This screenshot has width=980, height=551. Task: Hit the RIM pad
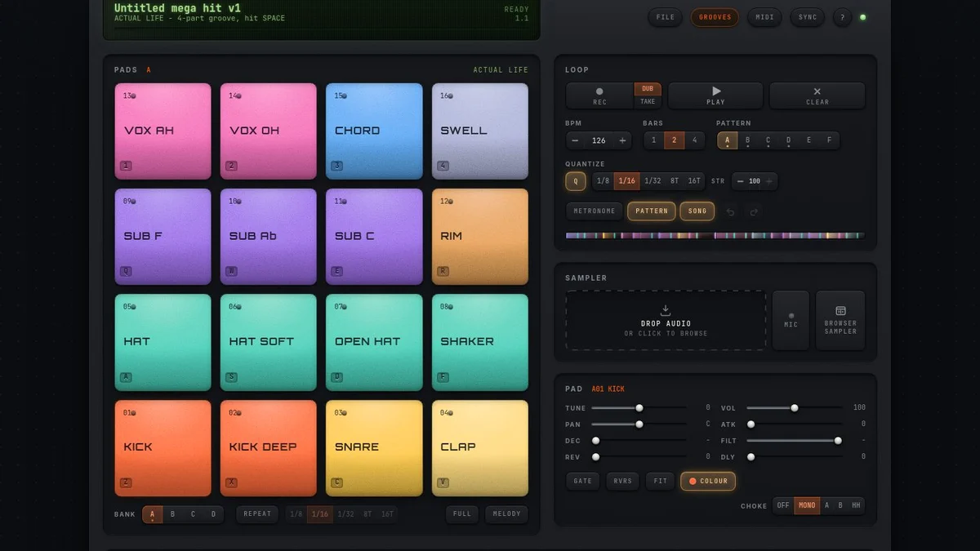click(x=480, y=237)
